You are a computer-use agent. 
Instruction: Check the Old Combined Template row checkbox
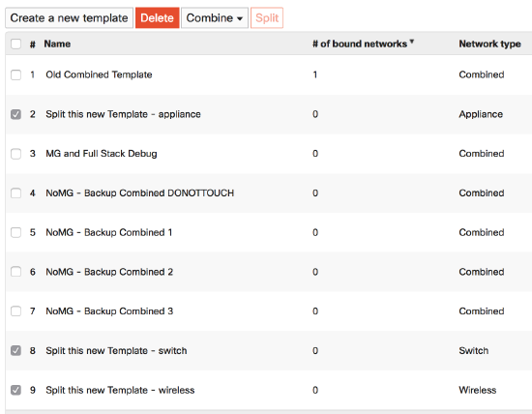tap(15, 74)
